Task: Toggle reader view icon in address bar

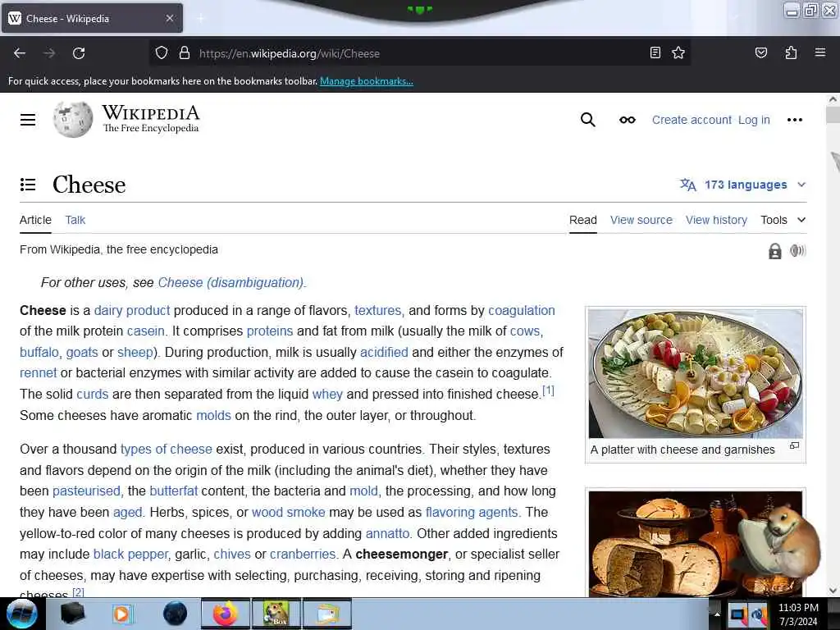Action: [655, 52]
